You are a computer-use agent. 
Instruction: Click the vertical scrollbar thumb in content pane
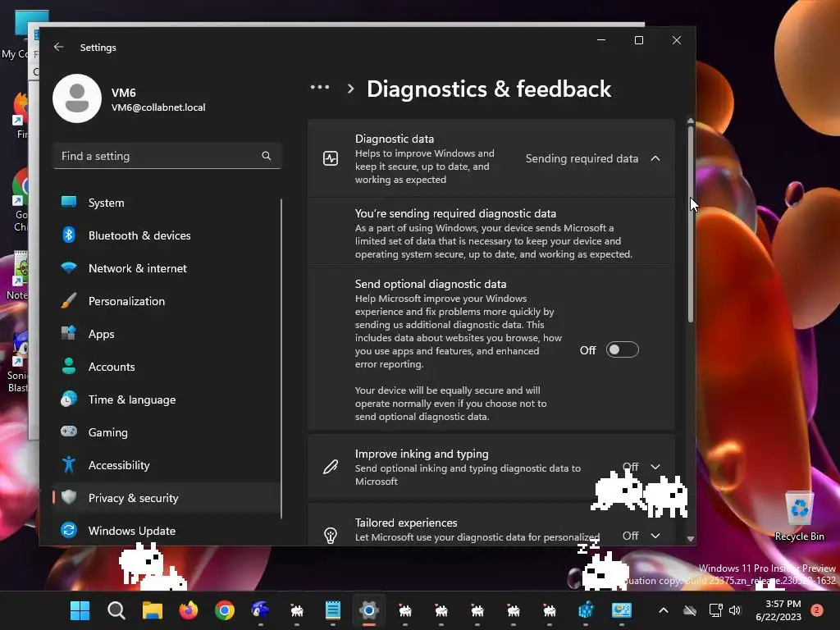(x=690, y=224)
